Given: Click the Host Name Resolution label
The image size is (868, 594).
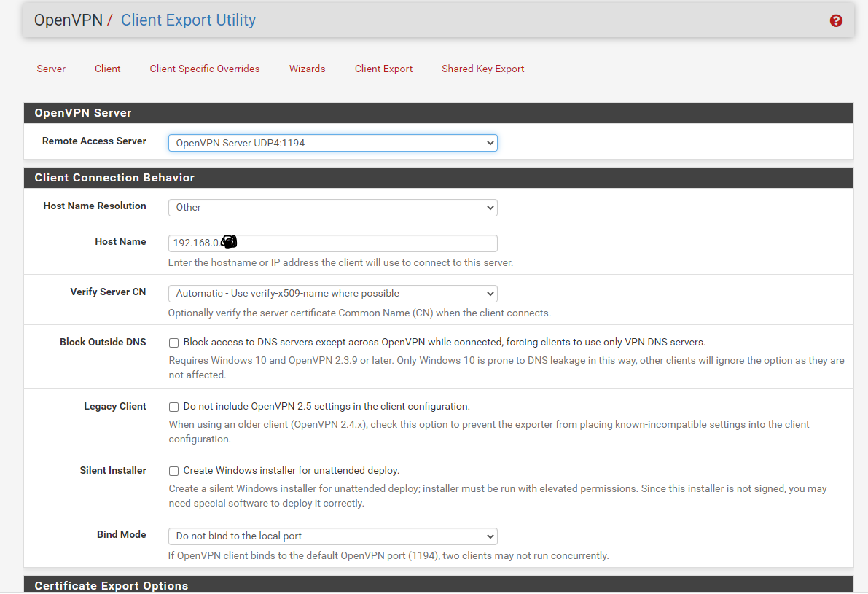Looking at the screenshot, I should click(x=95, y=206).
